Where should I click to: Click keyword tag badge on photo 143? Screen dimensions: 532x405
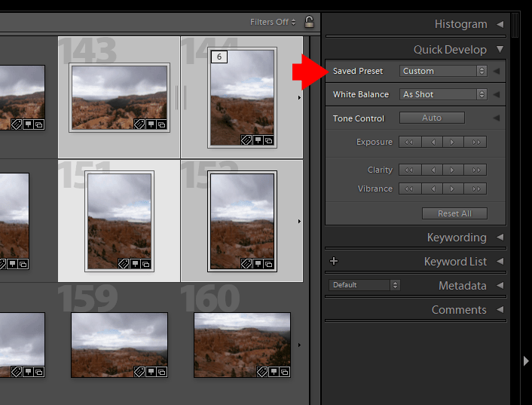point(139,124)
